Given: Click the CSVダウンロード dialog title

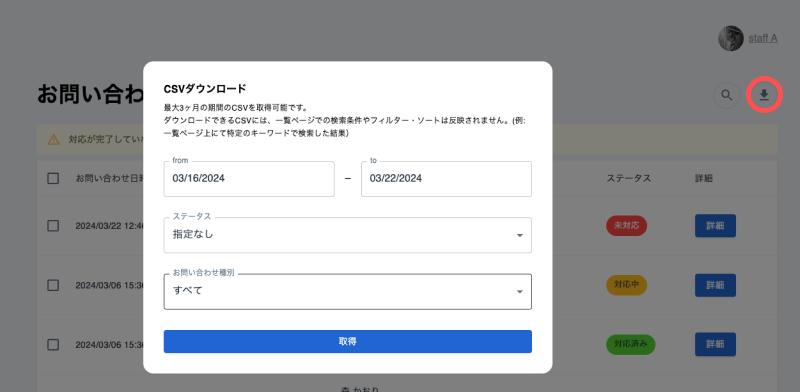Looking at the screenshot, I should (205, 89).
